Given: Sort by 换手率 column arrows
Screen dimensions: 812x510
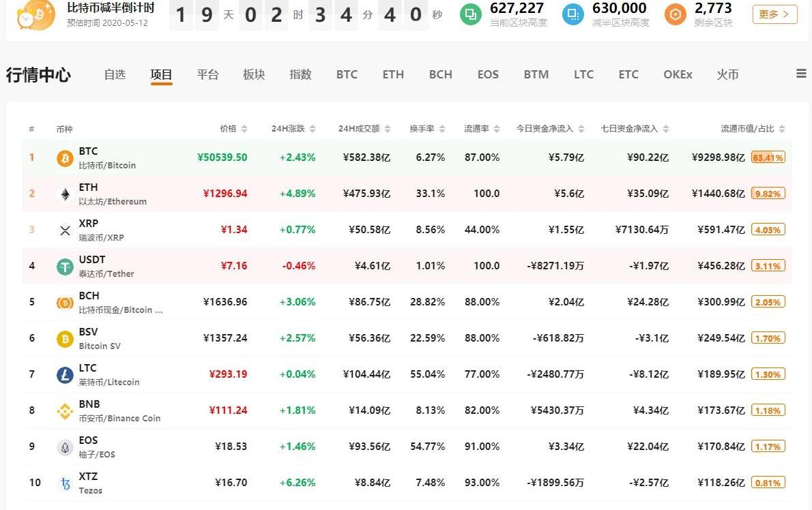Looking at the screenshot, I should 441,129.
